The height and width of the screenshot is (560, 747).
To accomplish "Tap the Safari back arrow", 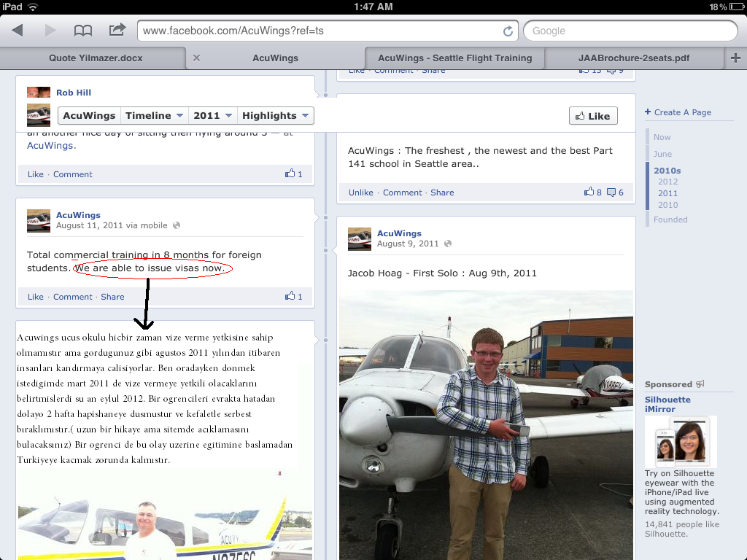I will click(x=18, y=31).
